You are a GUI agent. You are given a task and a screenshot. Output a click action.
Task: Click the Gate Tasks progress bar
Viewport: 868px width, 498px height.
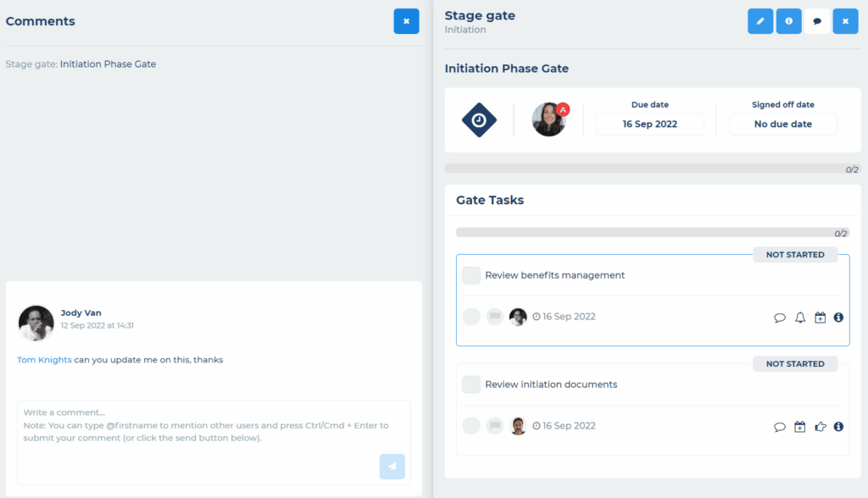652,232
